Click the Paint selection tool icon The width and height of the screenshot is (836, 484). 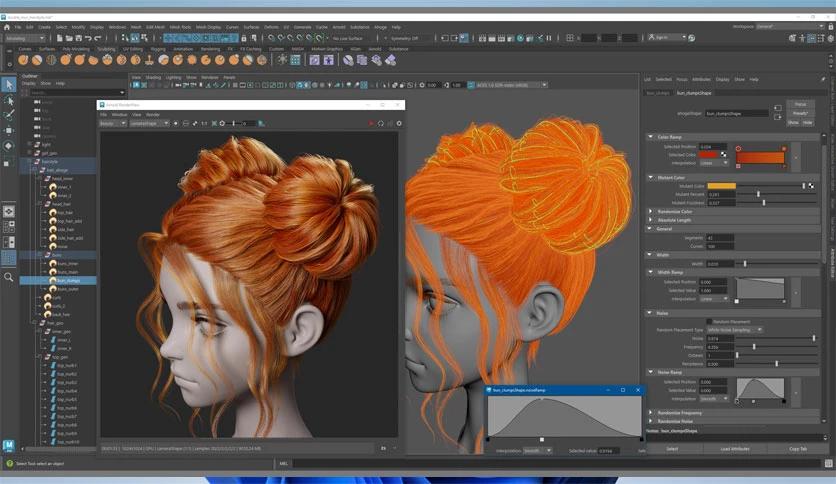point(9,115)
